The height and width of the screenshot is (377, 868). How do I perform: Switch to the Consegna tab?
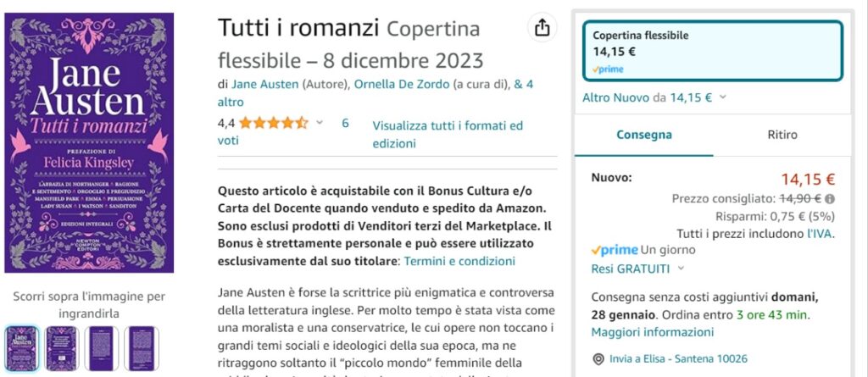[644, 134]
